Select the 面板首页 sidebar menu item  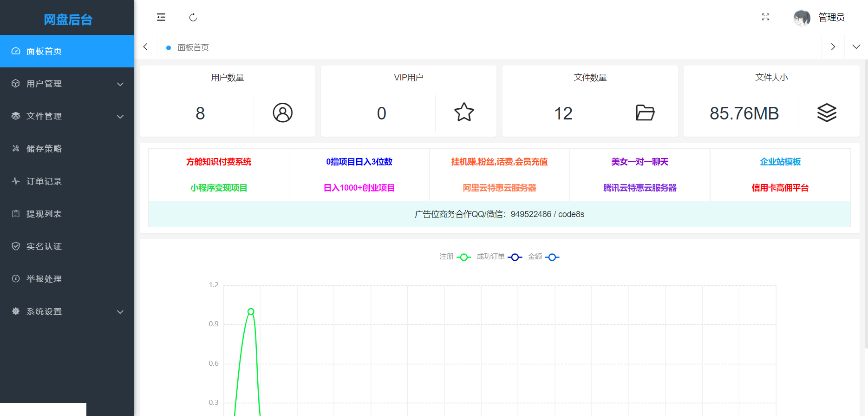(x=67, y=51)
